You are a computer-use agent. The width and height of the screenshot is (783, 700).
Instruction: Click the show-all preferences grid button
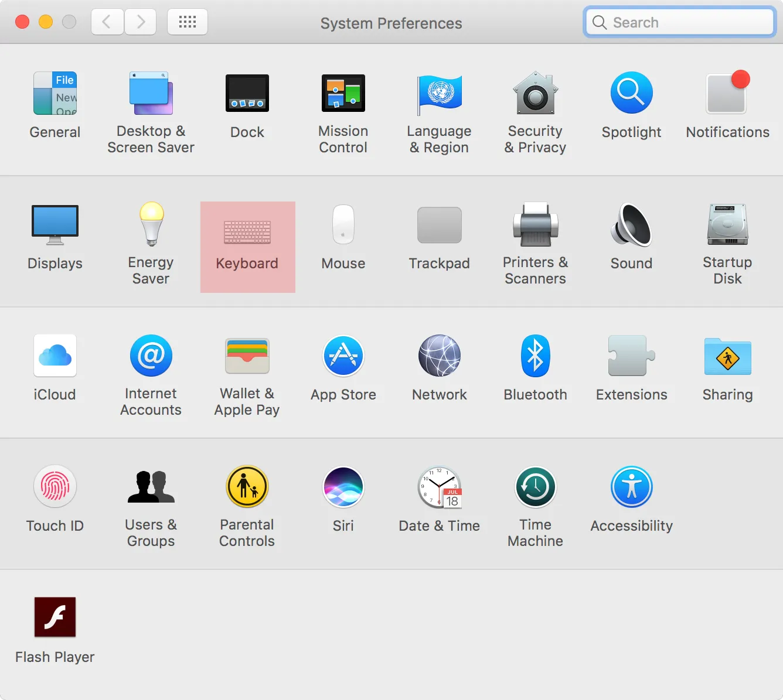(x=187, y=22)
